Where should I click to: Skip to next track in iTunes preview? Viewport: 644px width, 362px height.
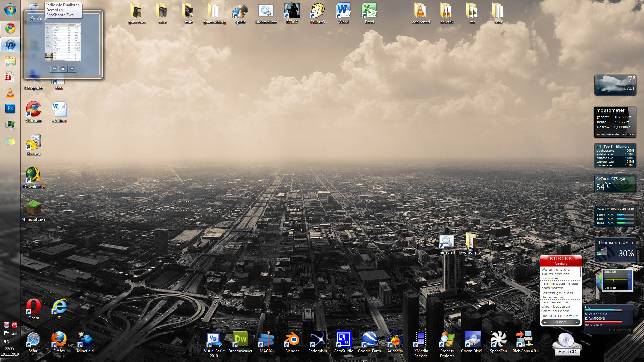[x=72, y=69]
